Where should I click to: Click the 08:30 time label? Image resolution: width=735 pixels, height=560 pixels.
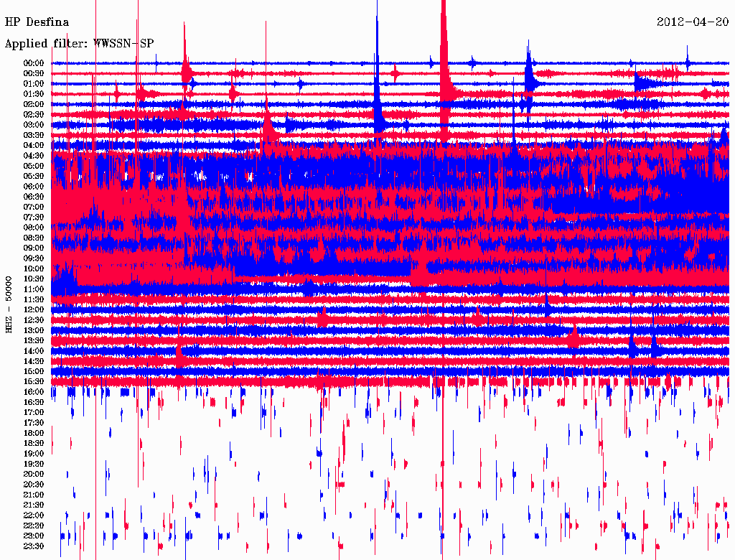click(34, 238)
